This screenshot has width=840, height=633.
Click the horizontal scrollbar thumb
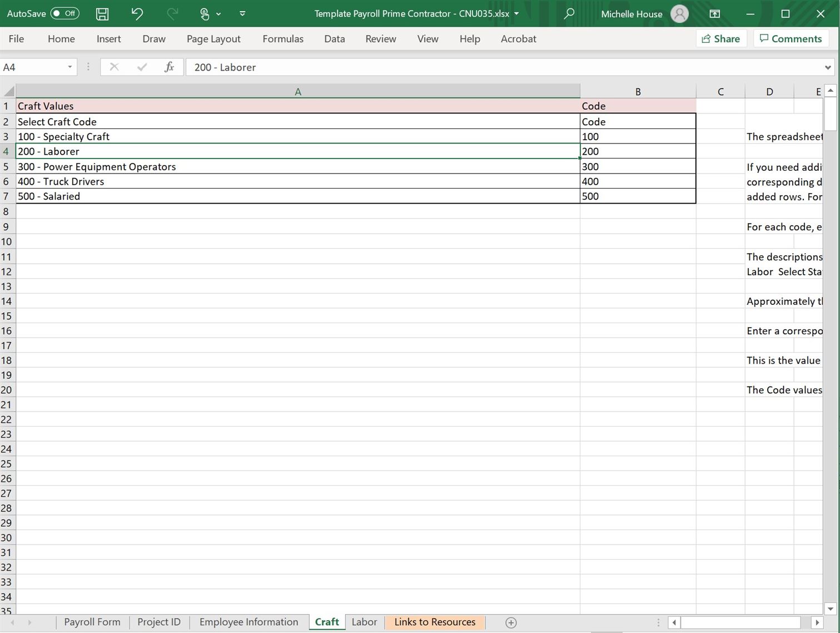coord(740,622)
